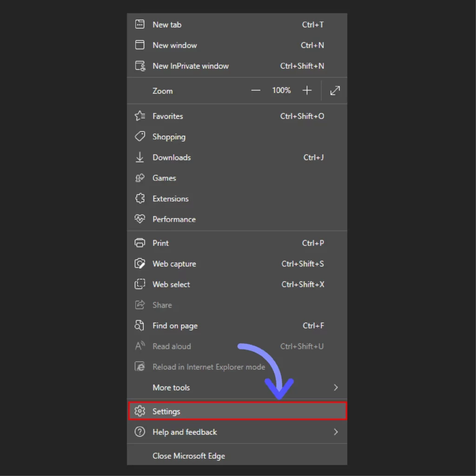Choose Close Microsoft Edge
Image resolution: width=476 pixels, height=476 pixels.
click(237, 456)
